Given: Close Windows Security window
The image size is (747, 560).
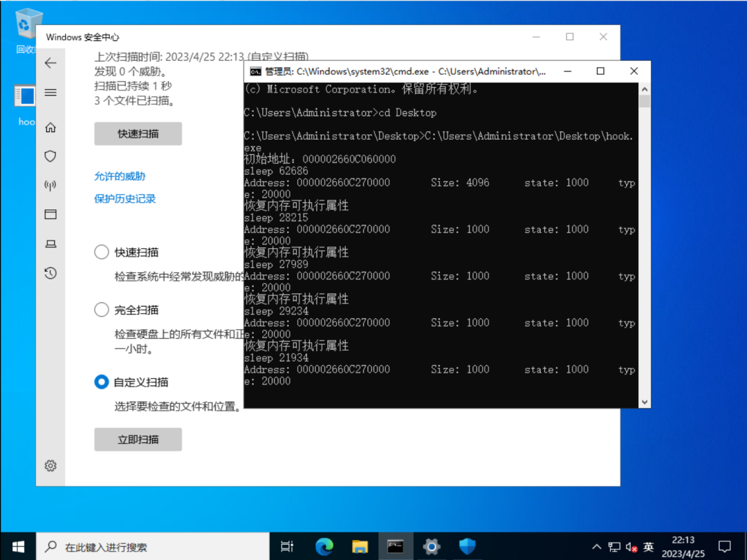Looking at the screenshot, I should point(603,37).
